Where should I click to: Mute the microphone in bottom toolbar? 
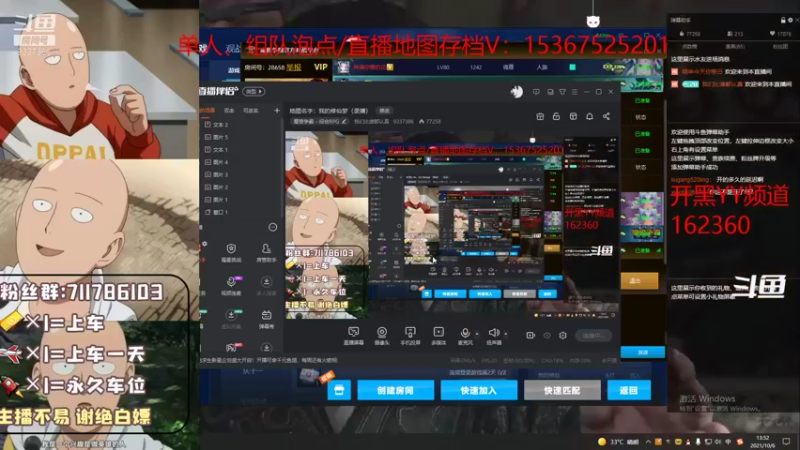point(465,336)
